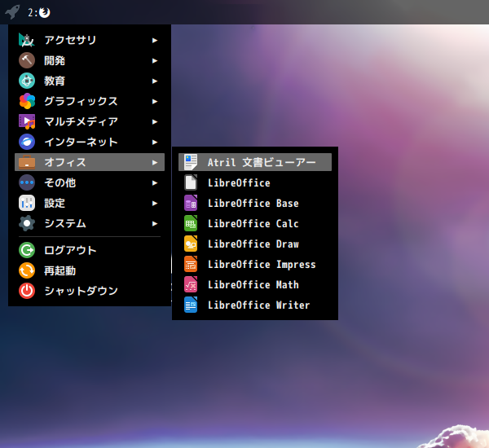Expand the アクセサリ submenu arrow
Viewport: 489px width, 448px height.
pyautogui.click(x=155, y=40)
